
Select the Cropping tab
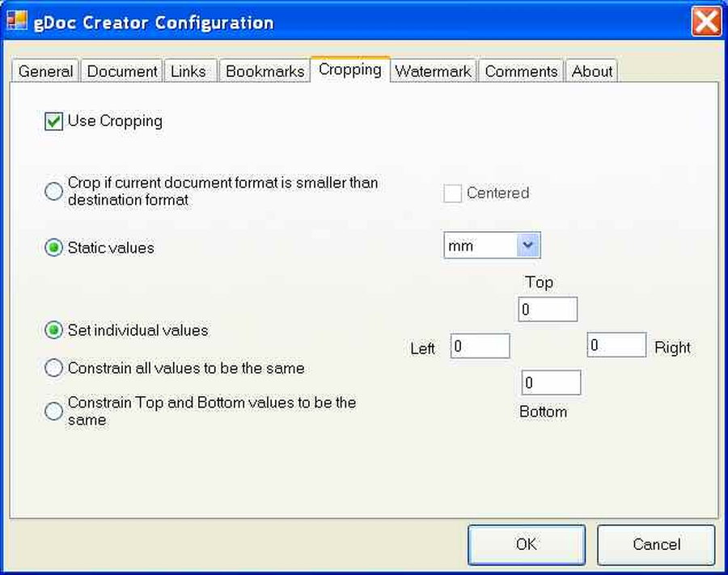click(350, 70)
